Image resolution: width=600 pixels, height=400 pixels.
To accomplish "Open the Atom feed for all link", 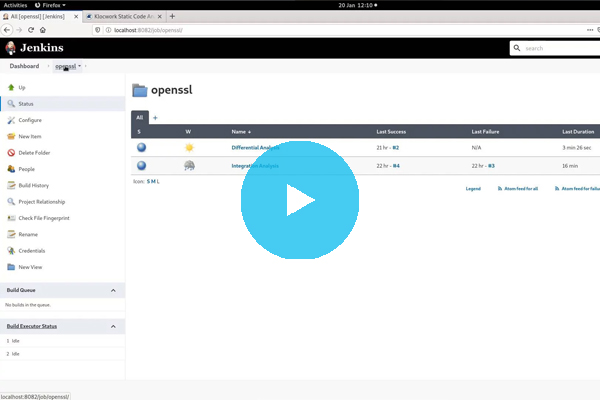I will 518,189.
